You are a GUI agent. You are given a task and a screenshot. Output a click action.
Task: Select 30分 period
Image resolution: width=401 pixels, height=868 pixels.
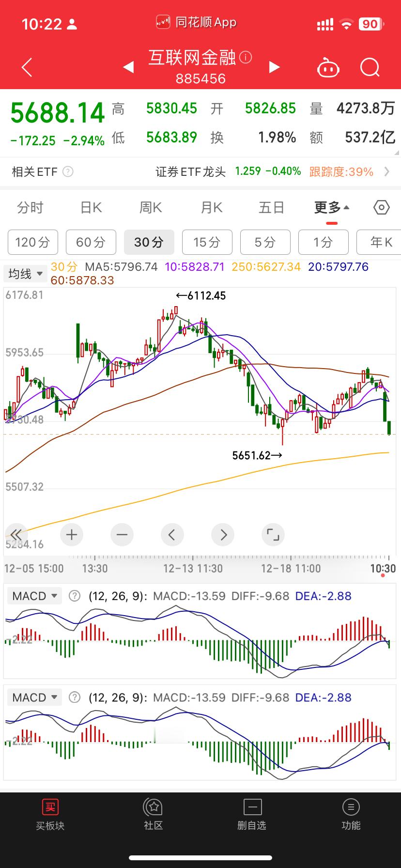[x=149, y=242]
